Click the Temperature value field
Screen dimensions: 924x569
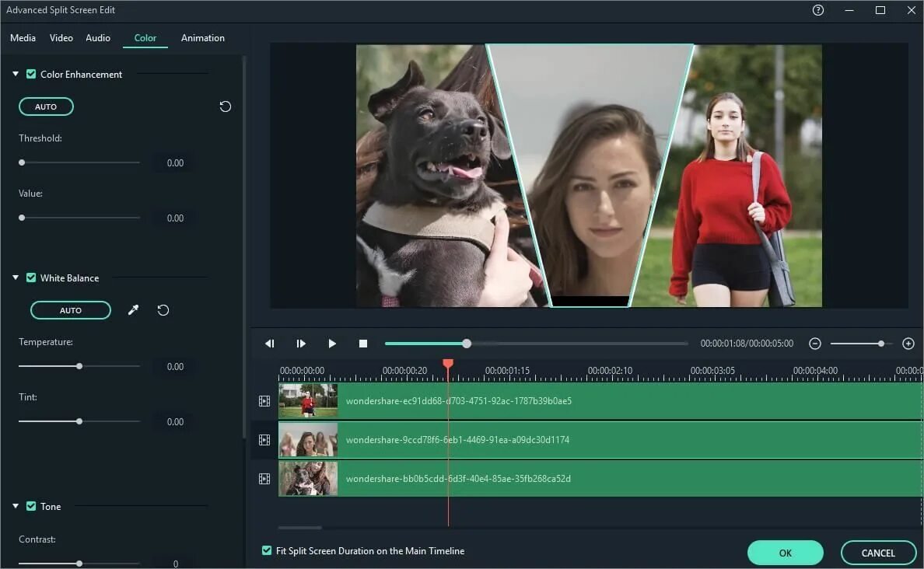pos(175,367)
